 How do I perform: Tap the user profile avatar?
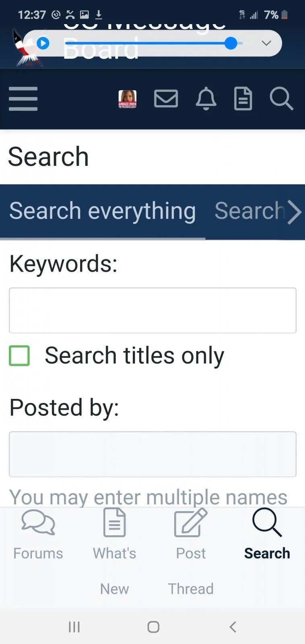coord(127,99)
